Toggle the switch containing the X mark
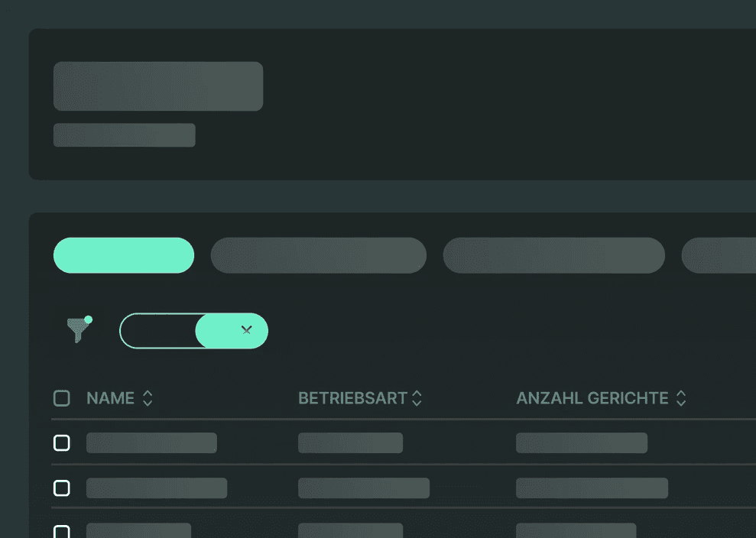This screenshot has height=538, width=756. [x=193, y=330]
